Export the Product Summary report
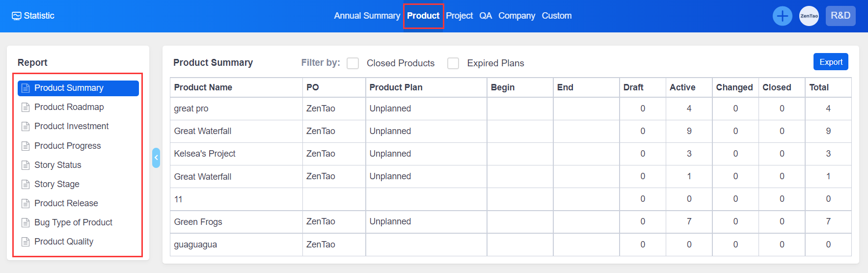 (x=830, y=62)
